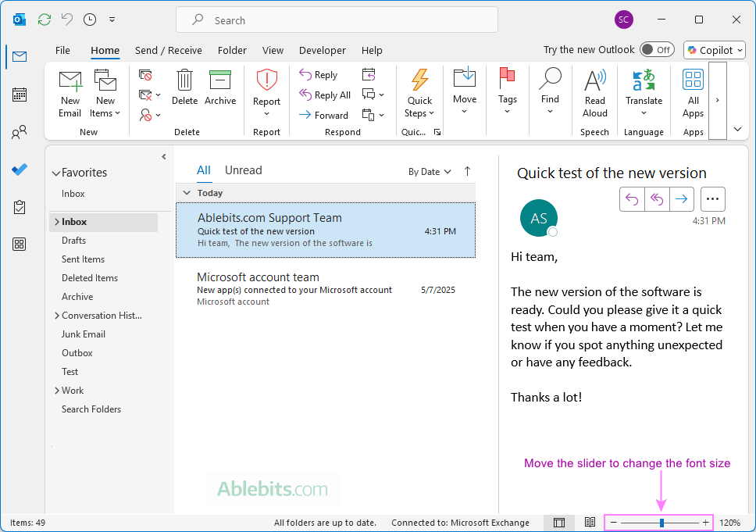Open the Mail view in the sidebar
Screen dimensions: 756x532
(x=20, y=57)
